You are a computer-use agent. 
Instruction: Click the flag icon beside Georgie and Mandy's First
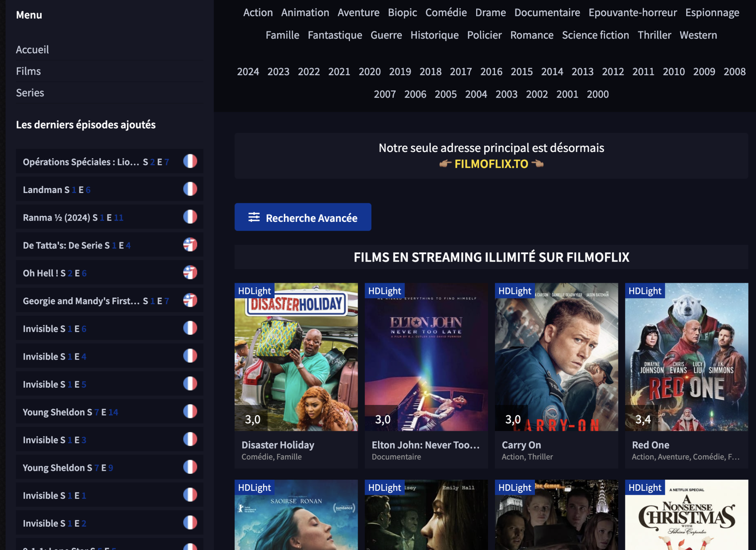pyautogui.click(x=190, y=300)
